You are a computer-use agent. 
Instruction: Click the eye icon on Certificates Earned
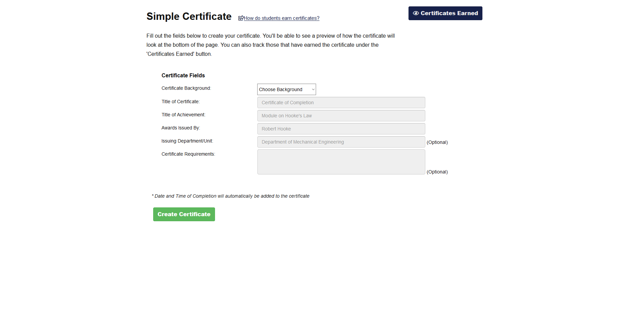(x=416, y=13)
